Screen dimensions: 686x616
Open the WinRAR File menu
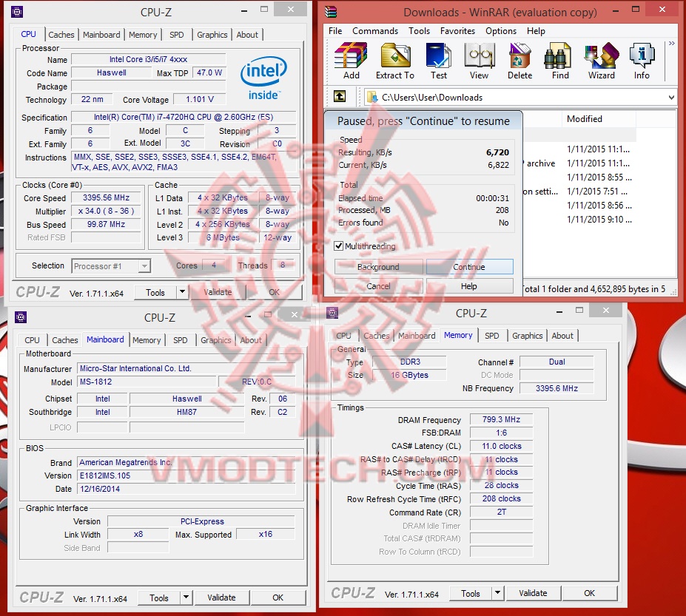(x=335, y=31)
